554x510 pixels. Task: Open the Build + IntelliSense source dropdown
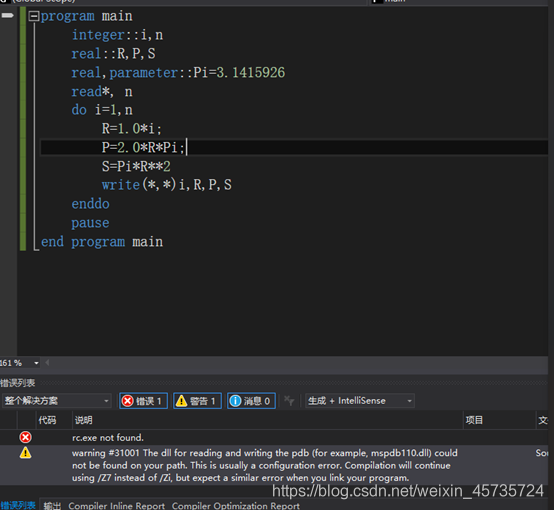tap(360, 401)
